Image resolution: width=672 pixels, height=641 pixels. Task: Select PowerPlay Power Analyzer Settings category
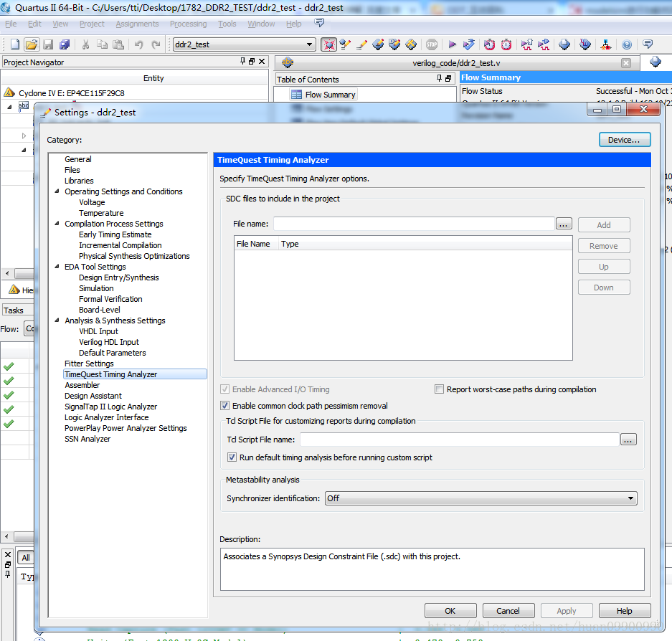(126, 428)
